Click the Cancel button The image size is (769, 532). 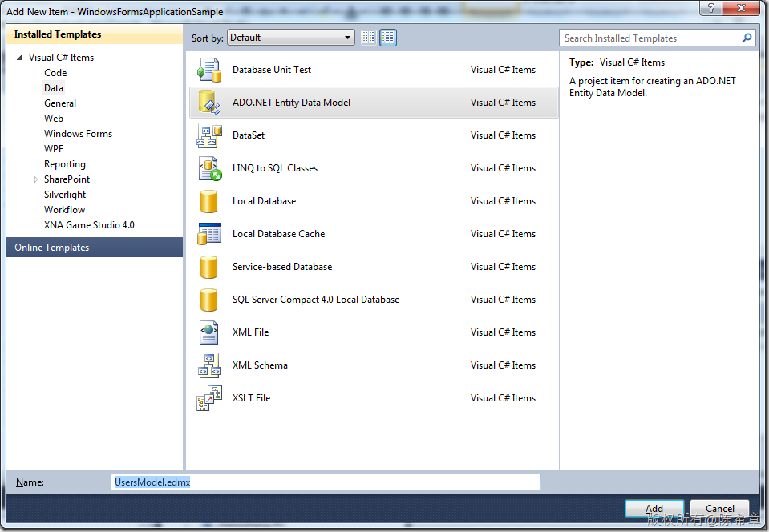pyautogui.click(x=719, y=509)
